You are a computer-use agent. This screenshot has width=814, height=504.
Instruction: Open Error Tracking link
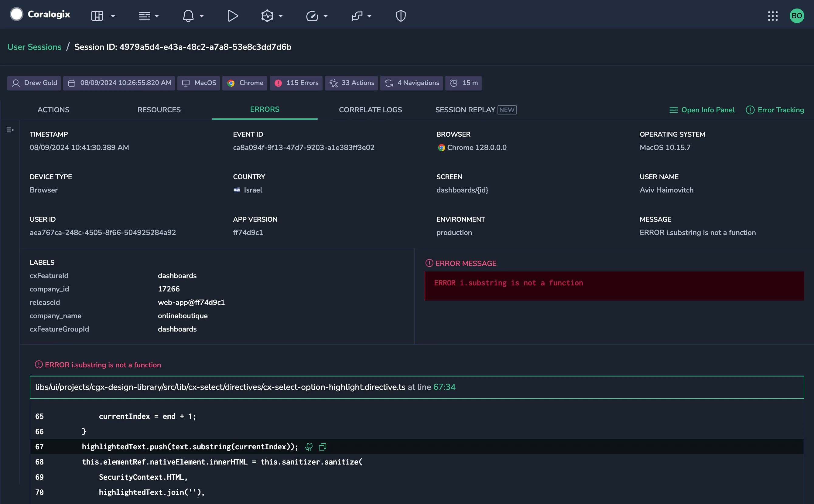(775, 110)
